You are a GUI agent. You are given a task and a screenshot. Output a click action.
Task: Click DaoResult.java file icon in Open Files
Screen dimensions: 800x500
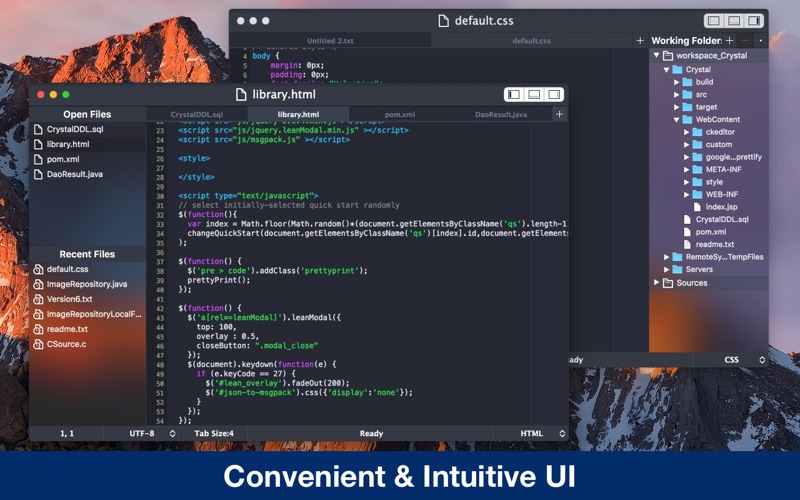coord(38,174)
